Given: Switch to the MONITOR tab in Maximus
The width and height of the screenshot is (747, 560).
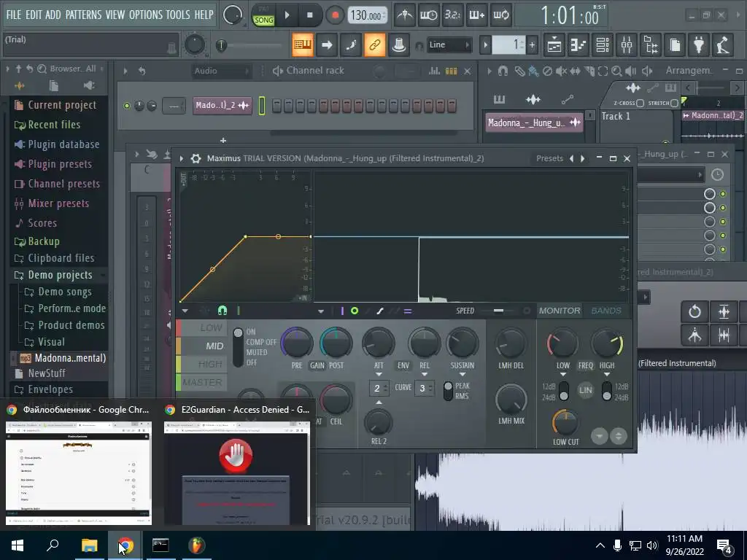Looking at the screenshot, I should 560,311.
